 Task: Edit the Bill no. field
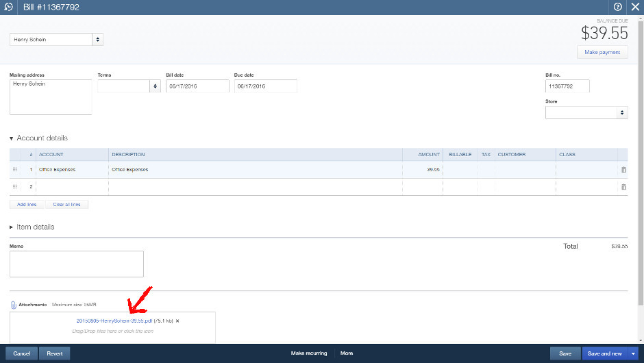coord(567,86)
